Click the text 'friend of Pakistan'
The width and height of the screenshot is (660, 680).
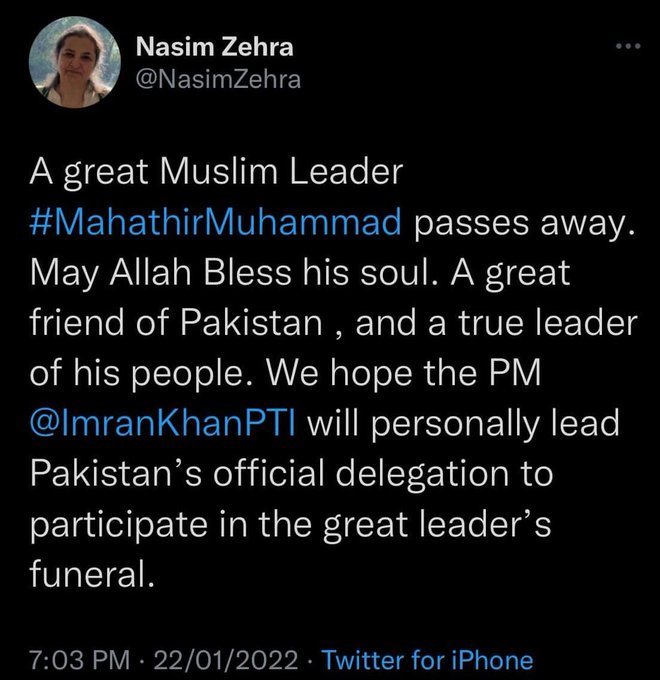click(176, 323)
